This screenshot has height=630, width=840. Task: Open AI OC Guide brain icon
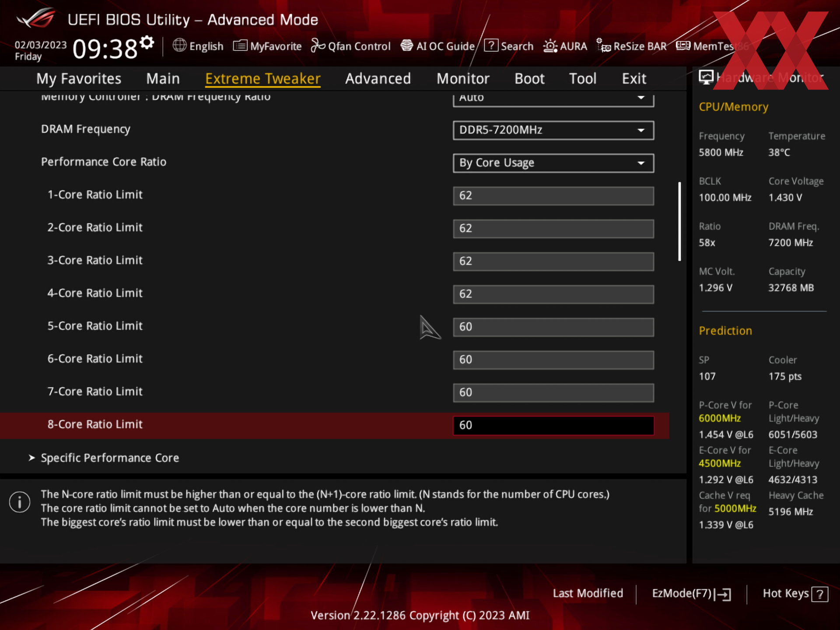(x=407, y=45)
